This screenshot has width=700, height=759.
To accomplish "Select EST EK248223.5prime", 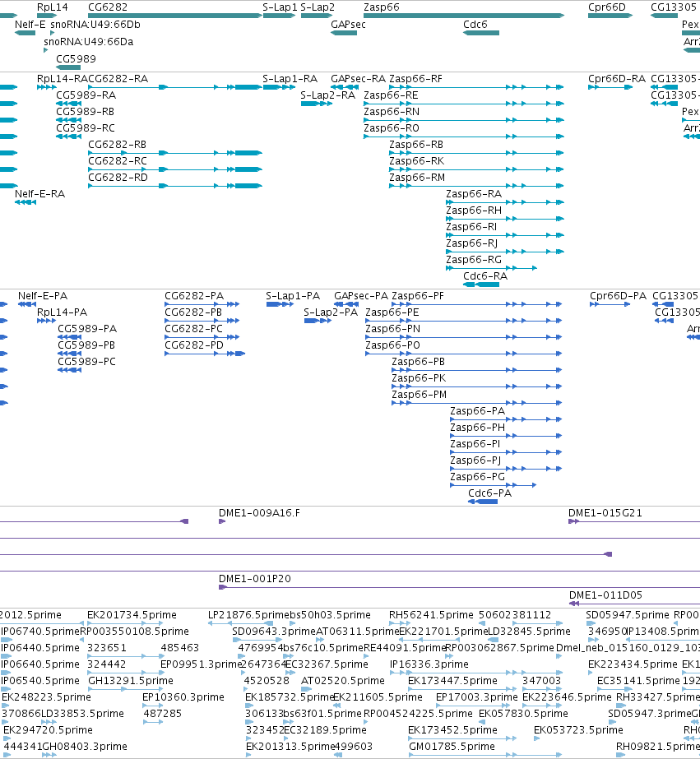I will click(46, 697).
